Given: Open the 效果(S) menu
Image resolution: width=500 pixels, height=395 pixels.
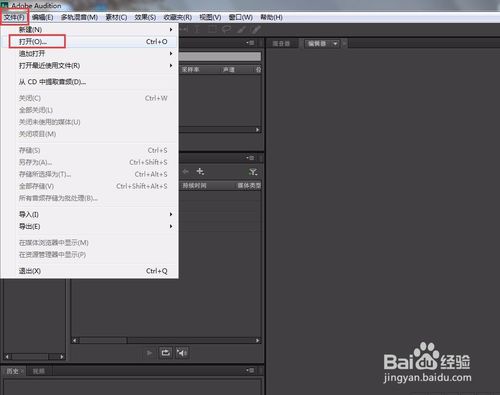Looking at the screenshot, I should 145,17.
